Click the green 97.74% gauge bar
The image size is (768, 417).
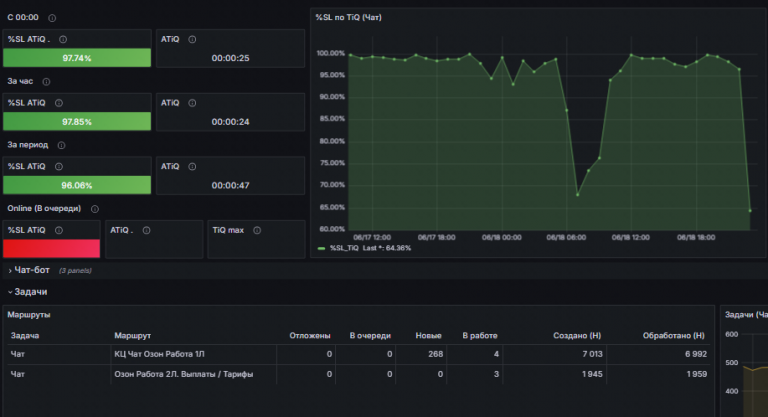77,58
